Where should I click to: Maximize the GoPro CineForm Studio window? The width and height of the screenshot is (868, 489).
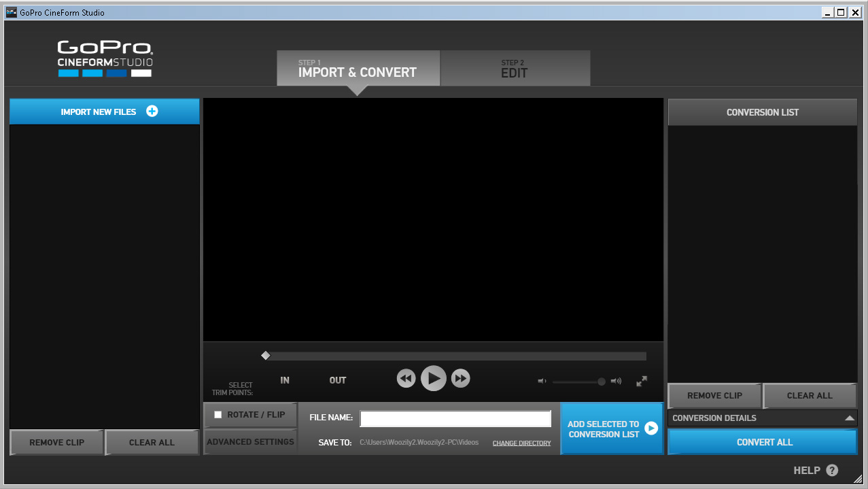841,12
